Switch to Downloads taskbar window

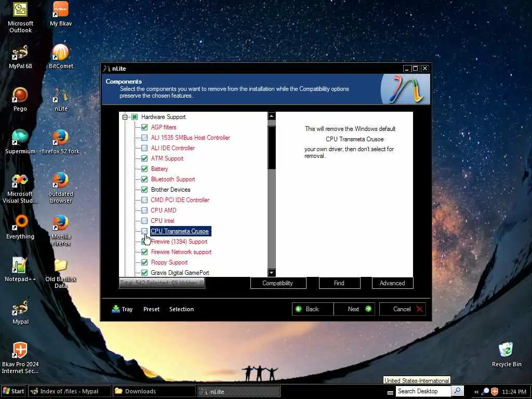tap(154, 391)
